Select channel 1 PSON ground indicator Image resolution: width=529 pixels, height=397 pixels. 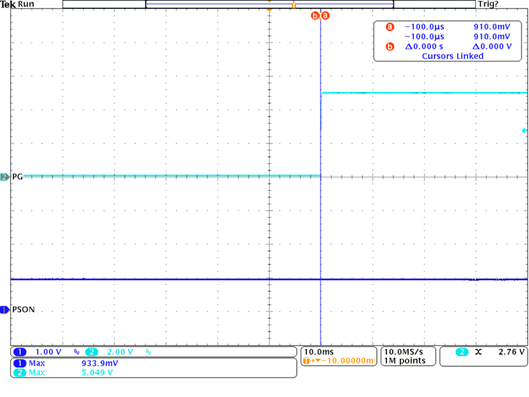click(x=4, y=309)
